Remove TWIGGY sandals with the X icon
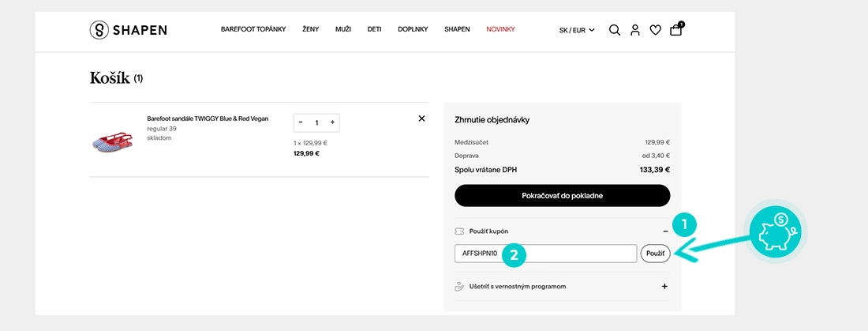 (x=422, y=118)
